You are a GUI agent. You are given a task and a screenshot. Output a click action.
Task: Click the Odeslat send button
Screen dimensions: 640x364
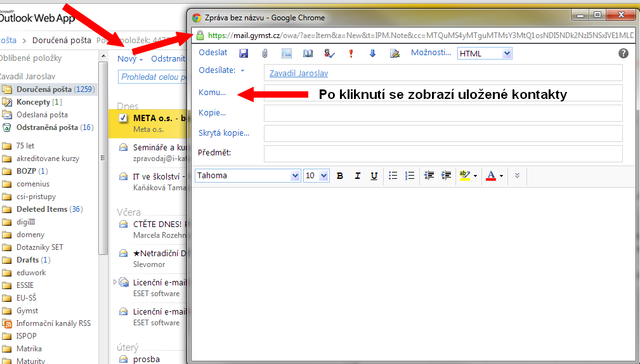[x=213, y=52]
